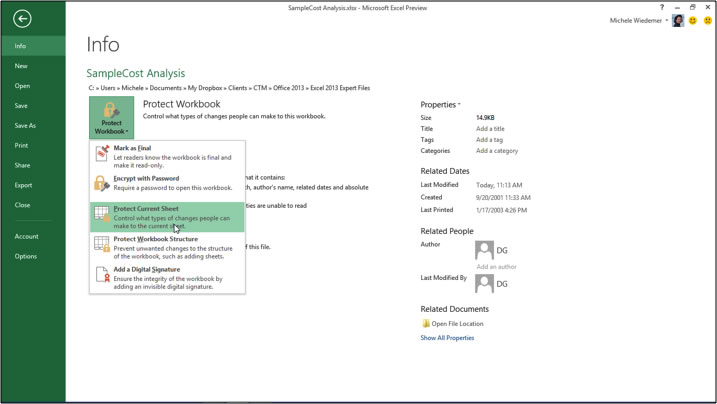Click the Add a tag field

pos(489,140)
